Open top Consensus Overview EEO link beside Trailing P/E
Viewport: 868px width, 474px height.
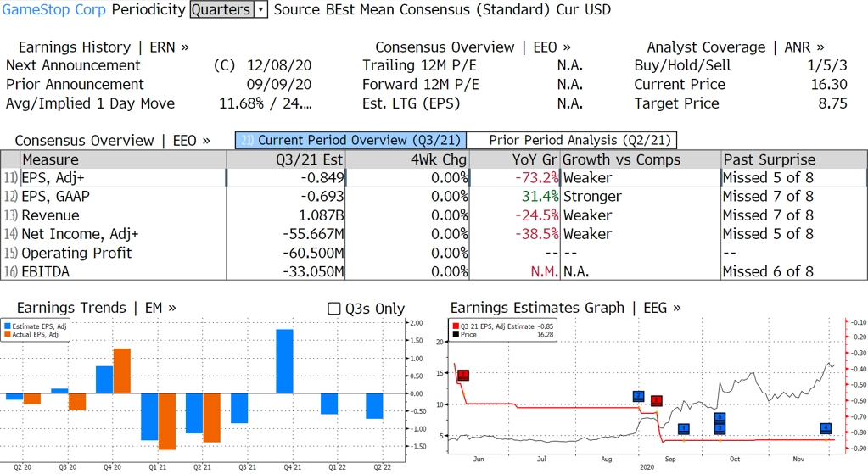[x=473, y=47]
